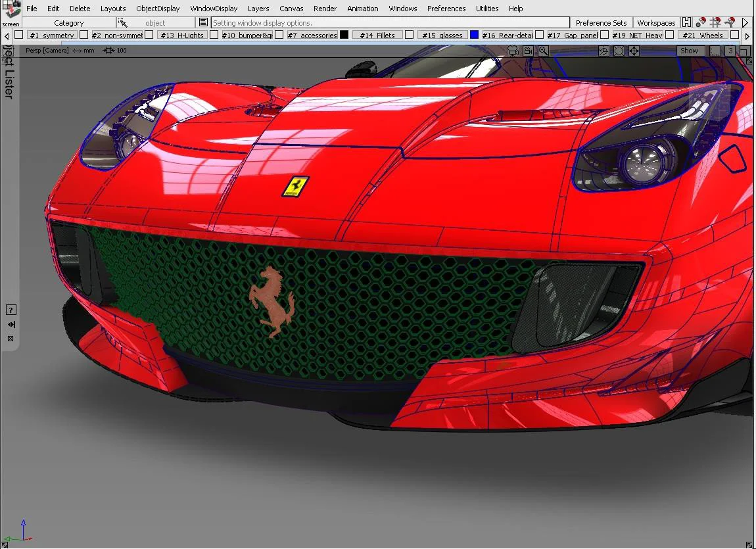Image resolution: width=756 pixels, height=549 pixels.
Task: Click the first camera icon in viewport header
Action: [513, 51]
